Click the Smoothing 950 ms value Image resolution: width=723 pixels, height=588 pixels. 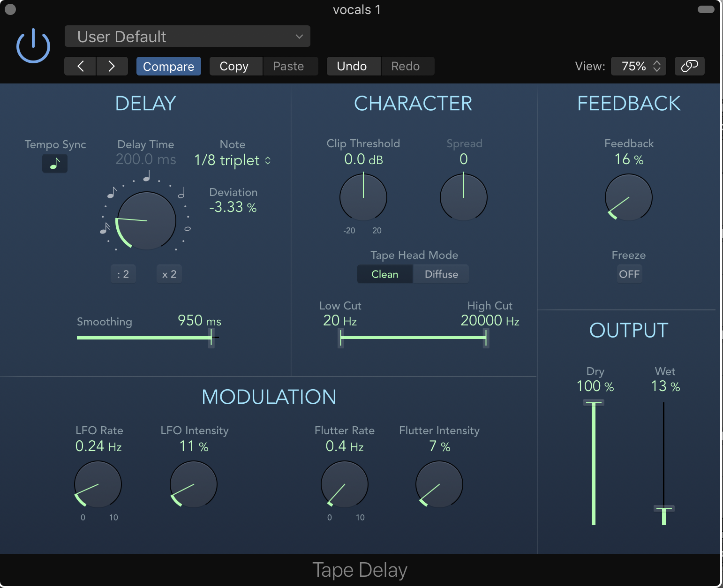pyautogui.click(x=199, y=321)
